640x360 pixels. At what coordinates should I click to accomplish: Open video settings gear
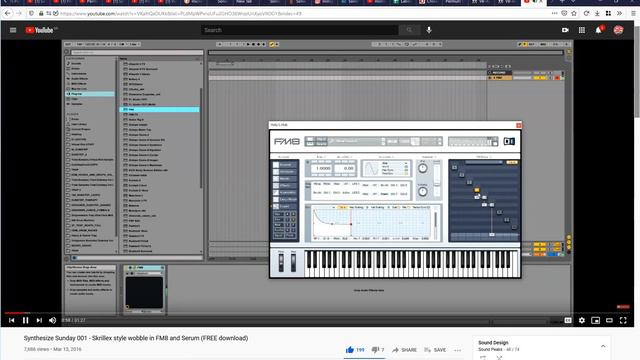582,320
